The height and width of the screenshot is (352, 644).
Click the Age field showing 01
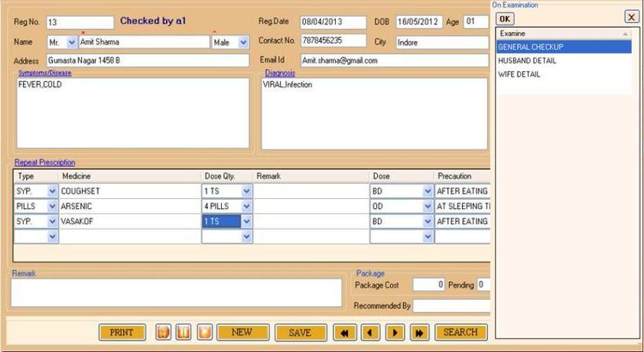point(476,21)
